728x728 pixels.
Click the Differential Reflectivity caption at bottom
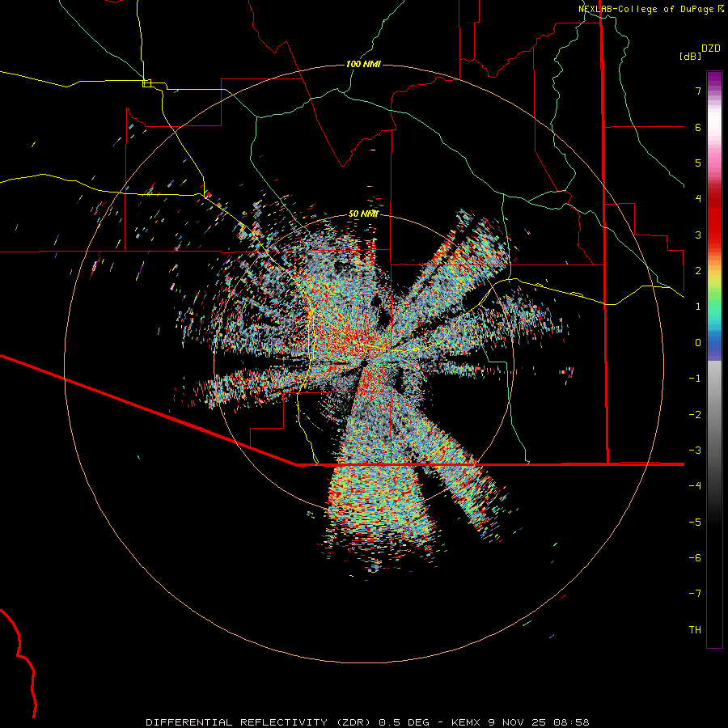click(367, 722)
